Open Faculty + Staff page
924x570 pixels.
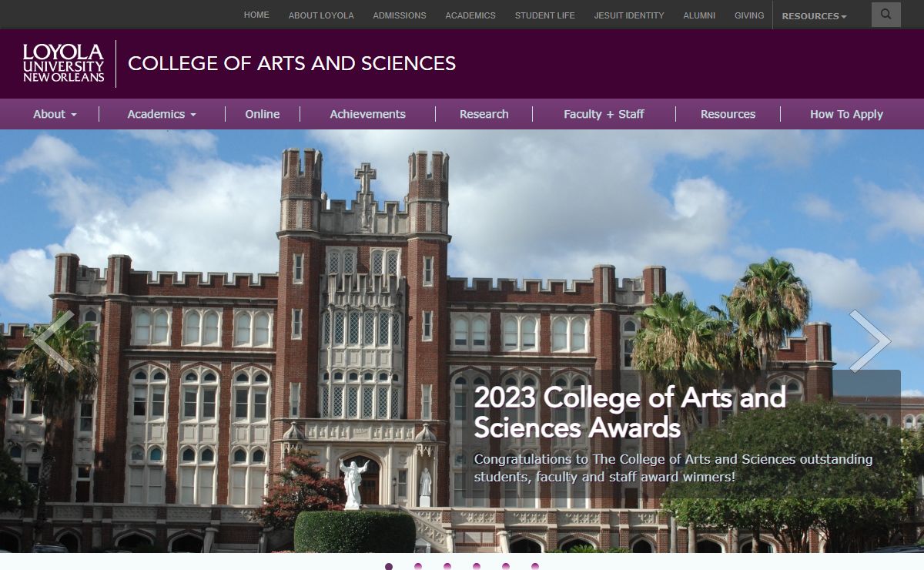(x=604, y=114)
